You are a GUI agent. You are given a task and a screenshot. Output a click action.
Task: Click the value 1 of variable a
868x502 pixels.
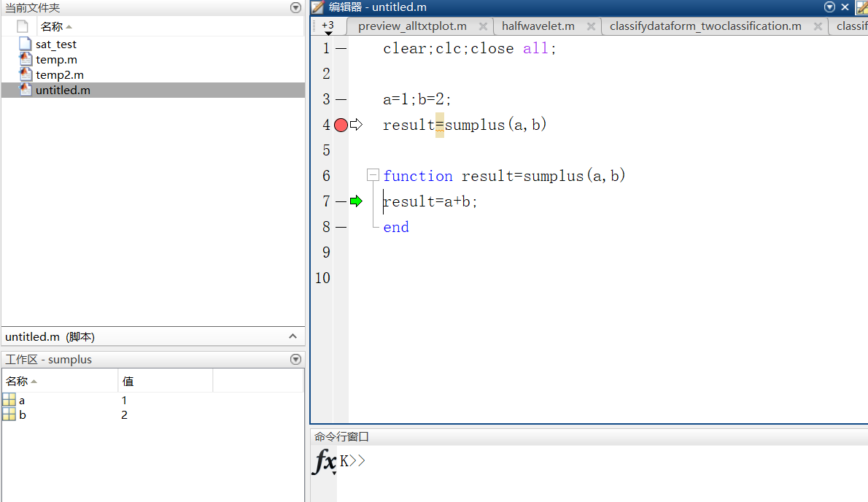point(125,400)
